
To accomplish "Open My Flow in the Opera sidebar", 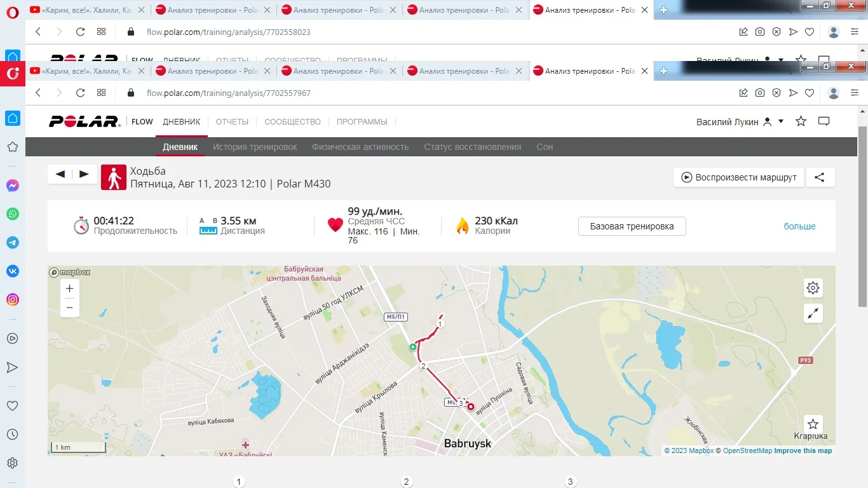I will pos(13,367).
